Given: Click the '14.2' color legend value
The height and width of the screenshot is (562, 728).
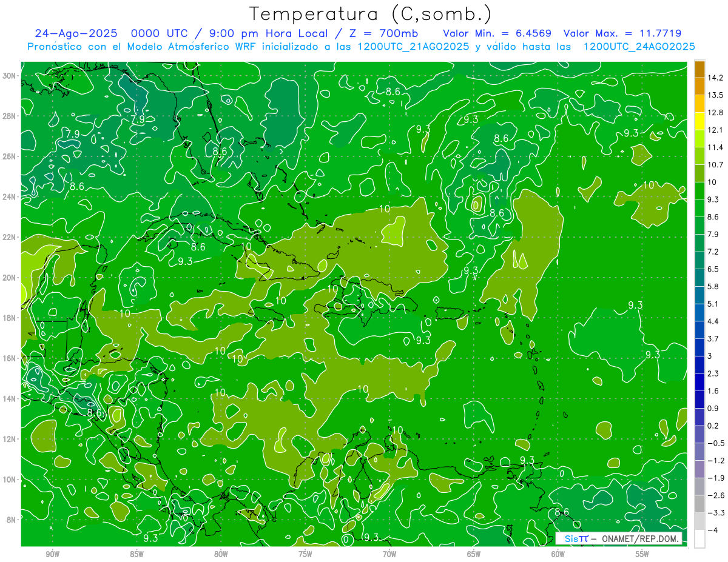Looking at the screenshot, I should pyautogui.click(x=715, y=78).
